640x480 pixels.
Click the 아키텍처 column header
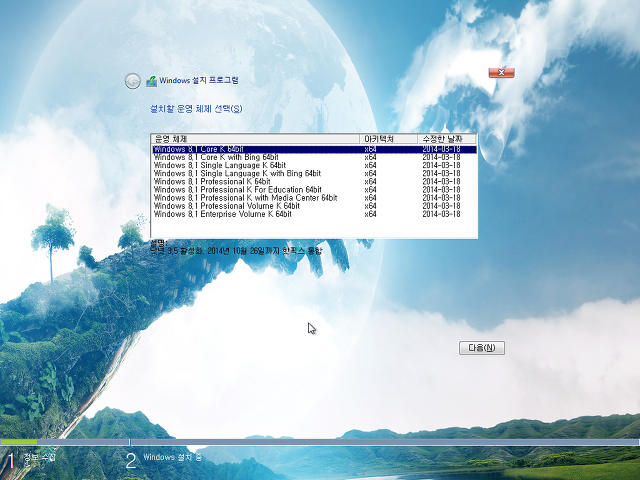click(389, 139)
